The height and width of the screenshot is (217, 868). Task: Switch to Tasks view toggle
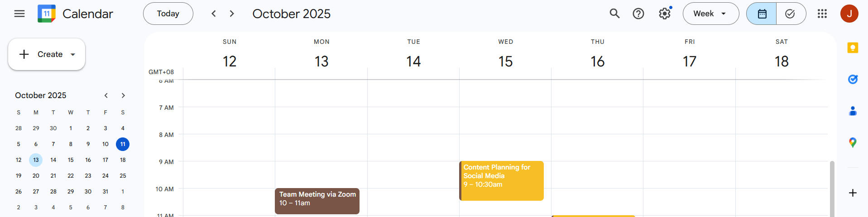pyautogui.click(x=790, y=14)
